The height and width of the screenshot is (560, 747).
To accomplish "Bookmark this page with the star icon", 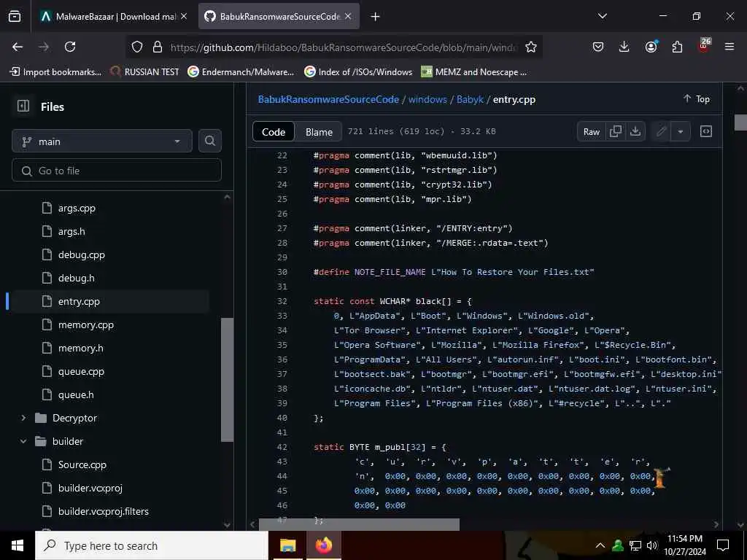I will click(531, 47).
